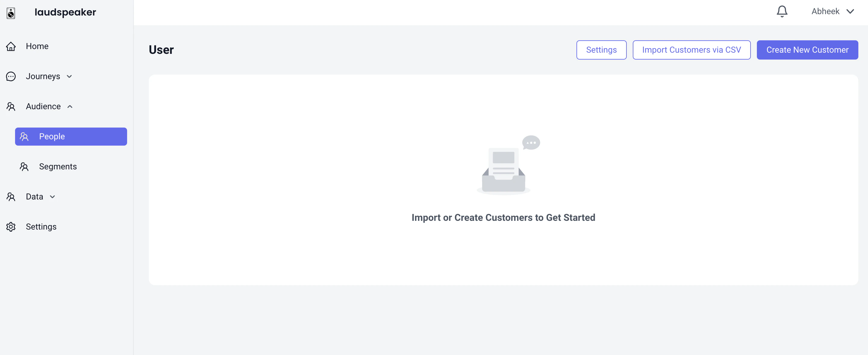Click Import Customers via CSV button
This screenshot has width=868, height=355.
691,50
